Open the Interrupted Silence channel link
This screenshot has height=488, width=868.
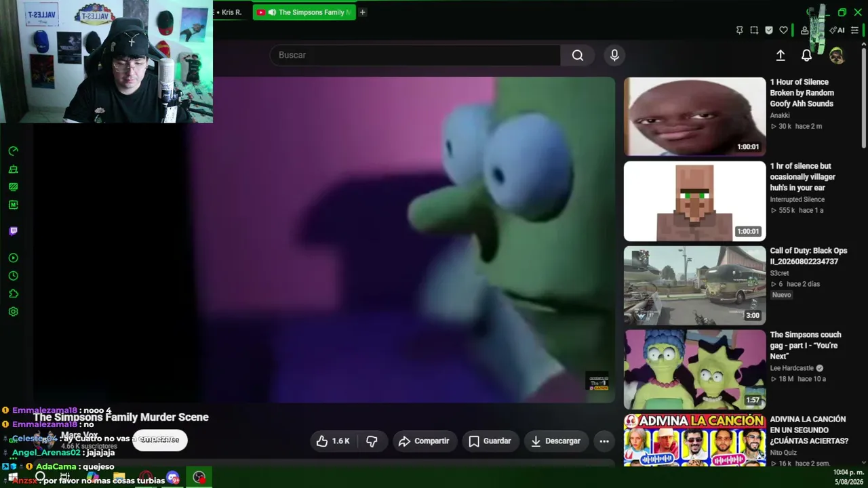(797, 199)
